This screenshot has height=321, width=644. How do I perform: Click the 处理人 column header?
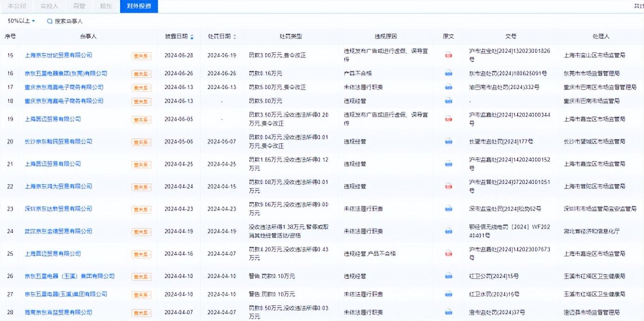[601, 36]
